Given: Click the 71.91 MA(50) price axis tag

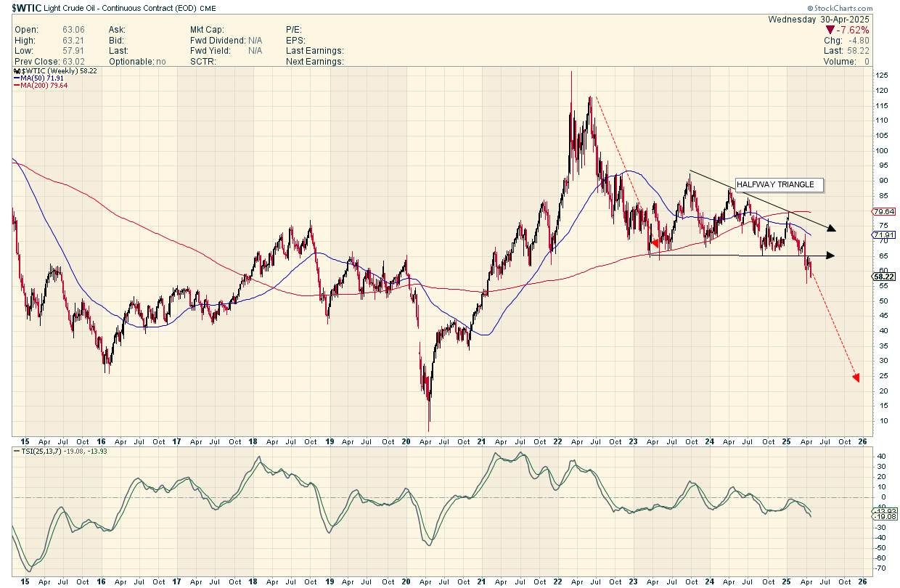Looking at the screenshot, I should pyautogui.click(x=884, y=234).
